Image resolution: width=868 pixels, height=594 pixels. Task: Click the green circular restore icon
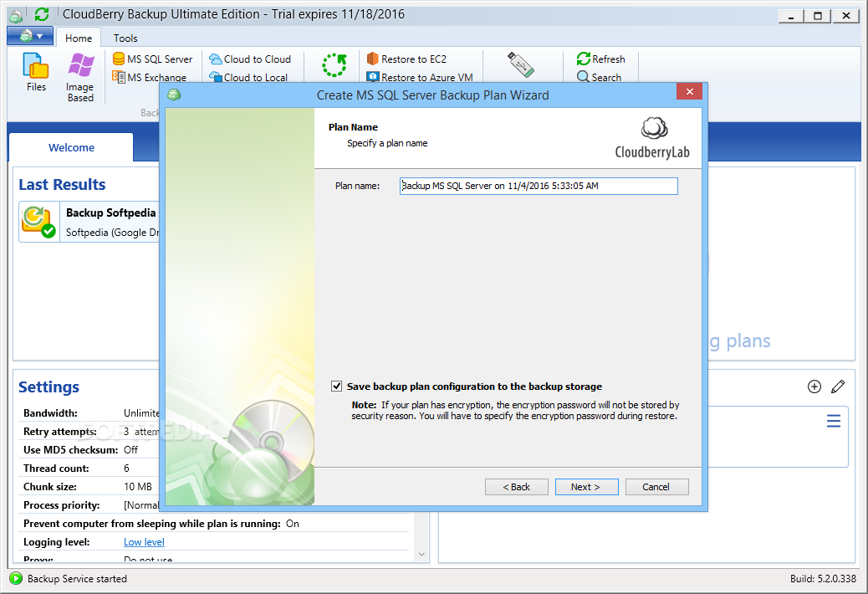pos(334,65)
